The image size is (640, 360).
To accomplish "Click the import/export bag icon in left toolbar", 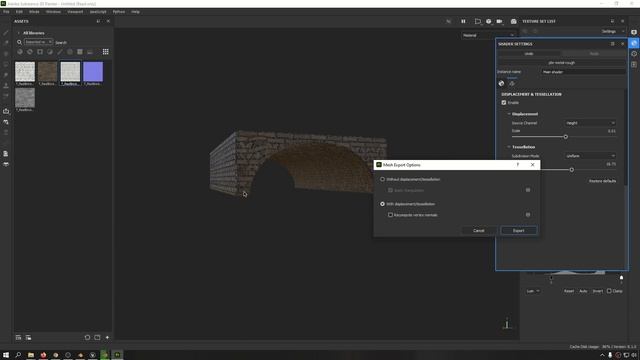I will (6, 111).
